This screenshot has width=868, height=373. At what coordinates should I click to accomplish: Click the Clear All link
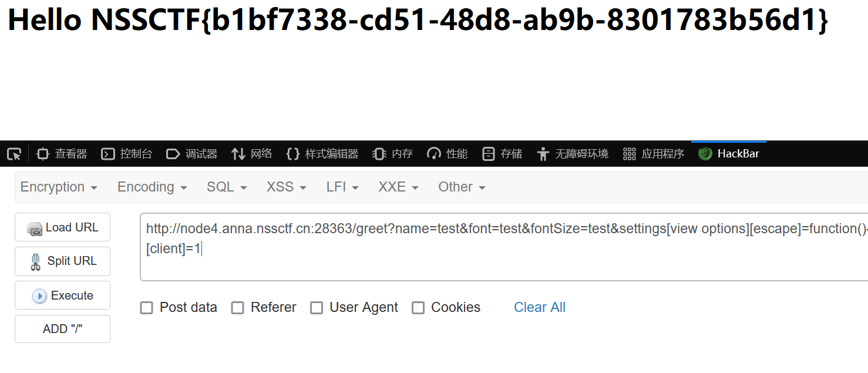(539, 307)
